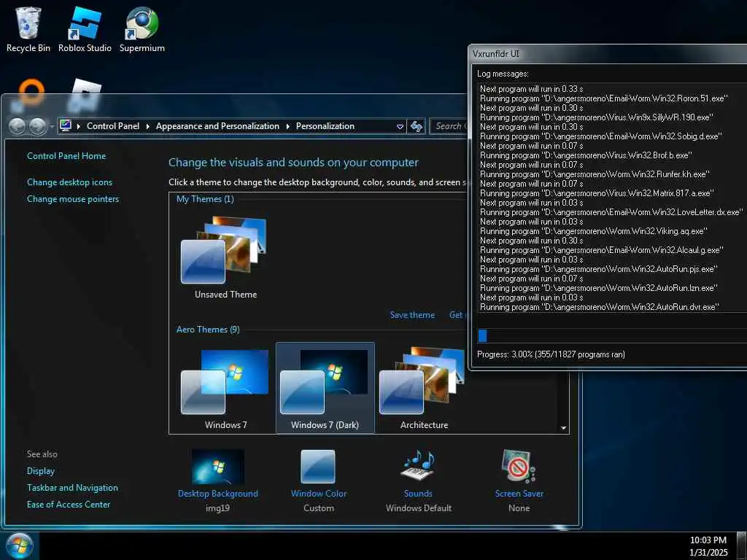This screenshot has height=560, width=747.
Task: Click the log line for Email-Worm.Win32.Alcaul.g.exe
Action: (602, 250)
